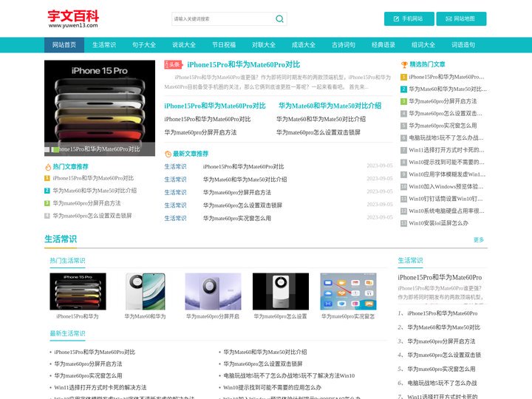Open Win10安装lol蓝屏怎么办 in 精选热门文章
The width and height of the screenshot is (532, 399).
click(x=438, y=223)
